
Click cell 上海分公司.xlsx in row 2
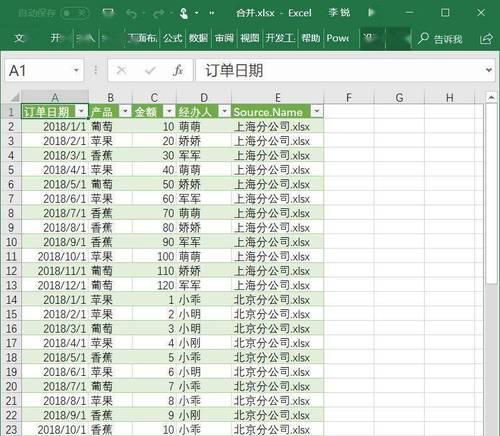277,127
